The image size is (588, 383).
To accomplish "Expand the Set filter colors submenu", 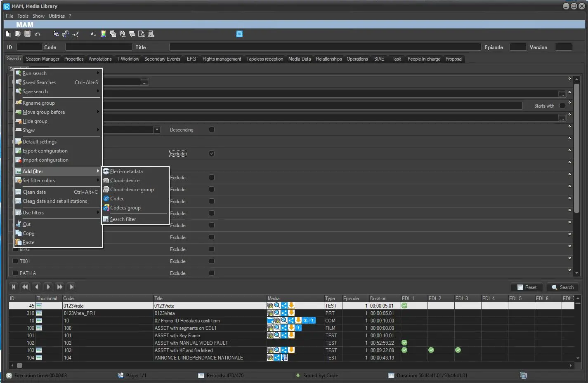I will click(58, 181).
